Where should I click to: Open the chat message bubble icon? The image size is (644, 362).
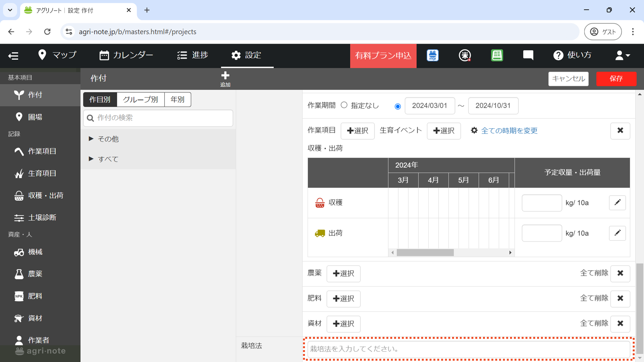[528, 55]
